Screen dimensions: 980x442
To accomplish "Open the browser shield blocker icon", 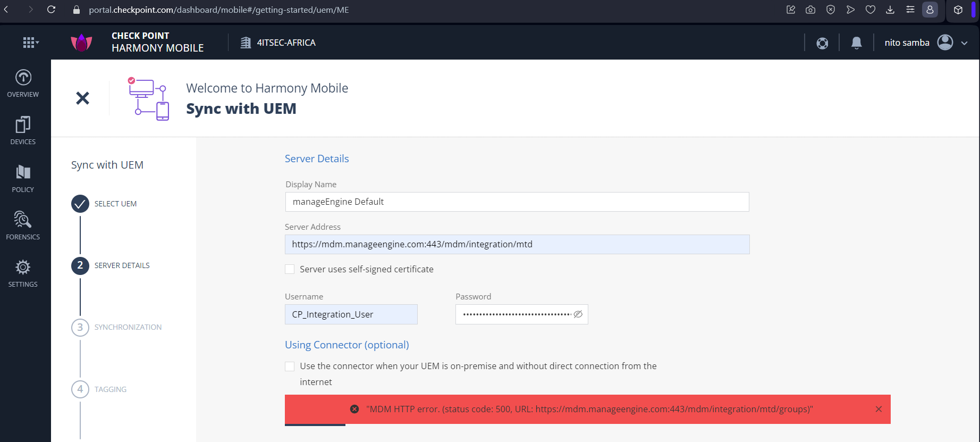I will coord(831,10).
